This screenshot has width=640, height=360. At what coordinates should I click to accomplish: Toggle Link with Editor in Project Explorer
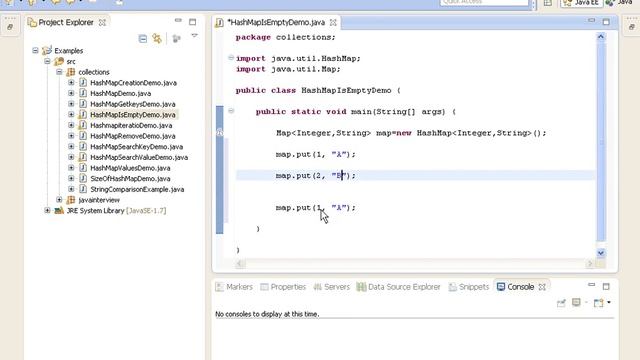pos(157,39)
